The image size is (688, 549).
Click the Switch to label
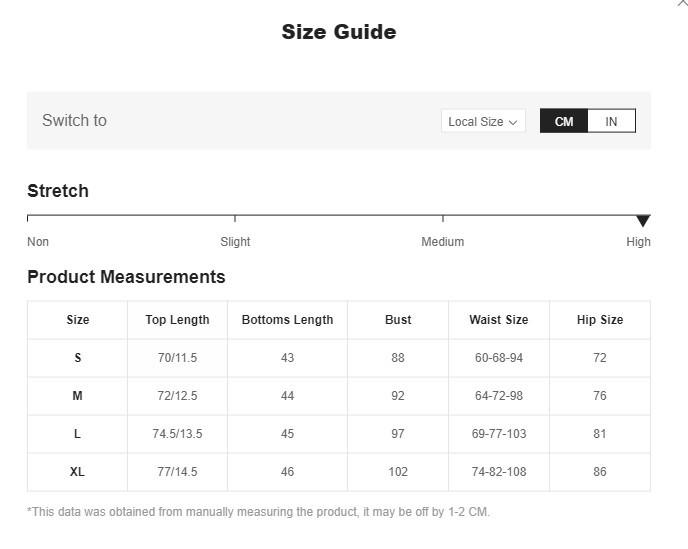pyautogui.click(x=74, y=121)
